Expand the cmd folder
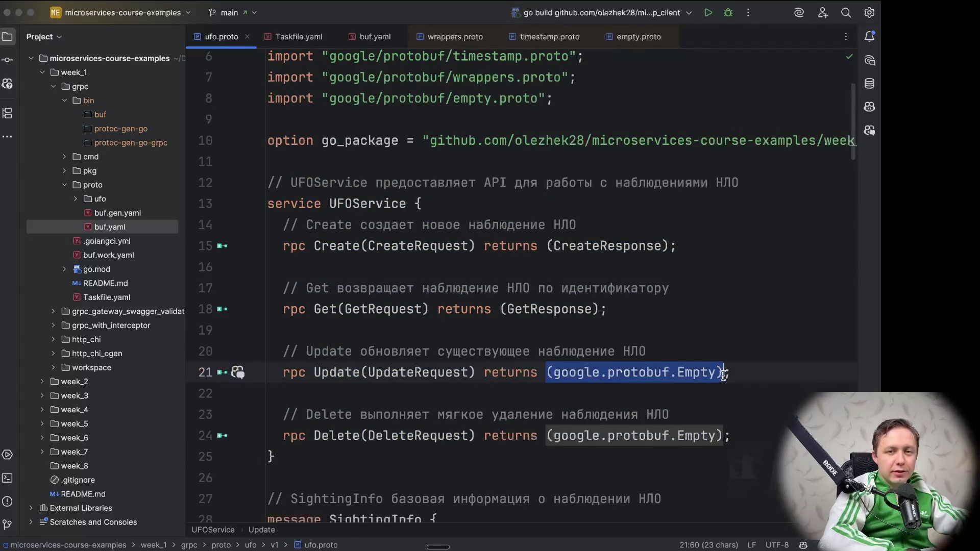The height and width of the screenshot is (551, 980). [x=64, y=157]
